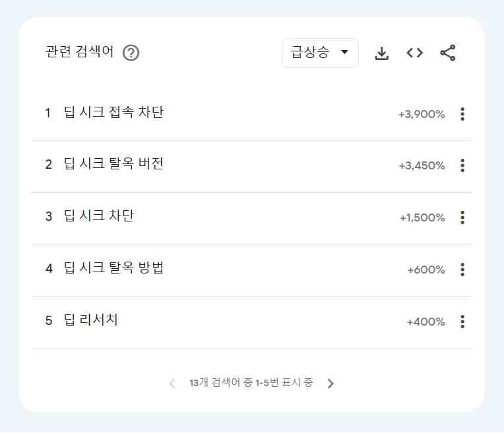The height and width of the screenshot is (433, 504).
Task: Open more options for 딥 시크 탈옥 방법
Action: [x=462, y=270]
